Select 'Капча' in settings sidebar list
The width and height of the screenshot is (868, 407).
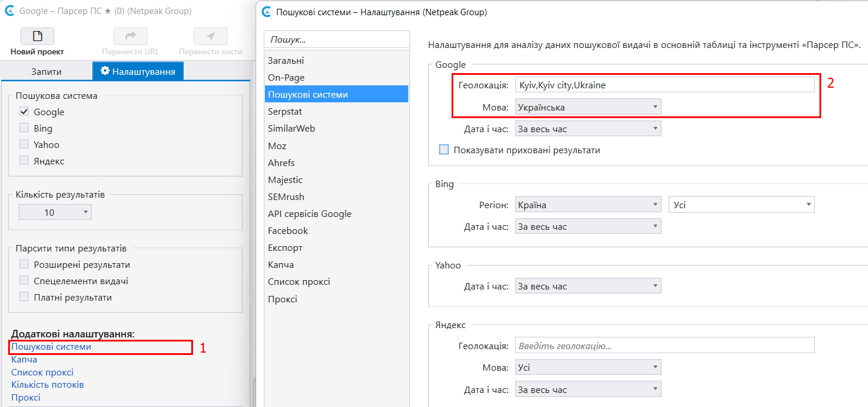(336, 265)
